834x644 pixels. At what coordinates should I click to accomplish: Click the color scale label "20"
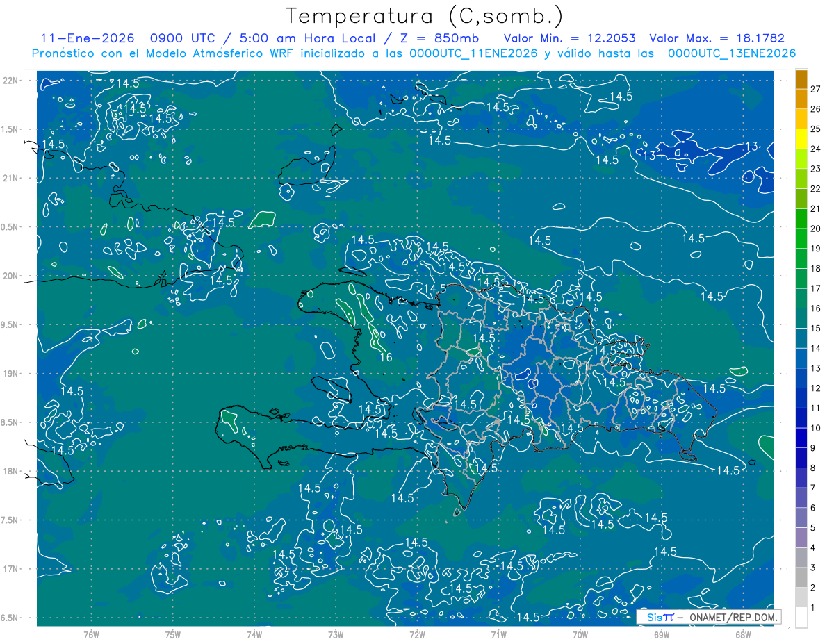[x=816, y=229]
